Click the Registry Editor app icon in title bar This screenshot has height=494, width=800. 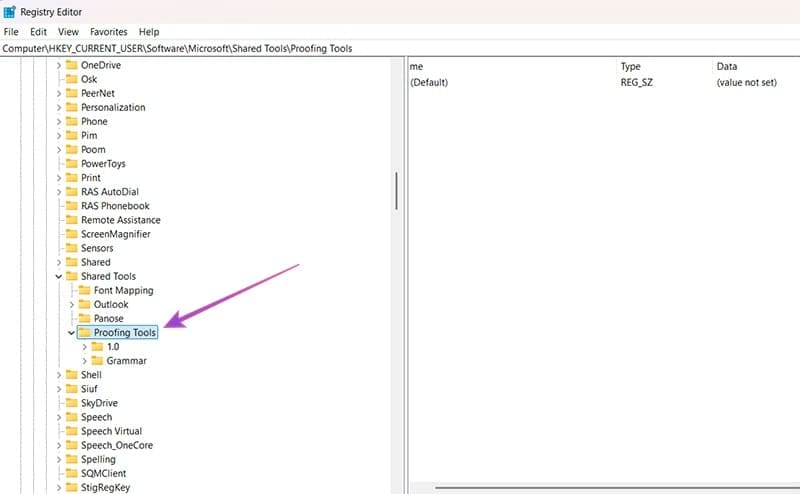tap(9, 11)
